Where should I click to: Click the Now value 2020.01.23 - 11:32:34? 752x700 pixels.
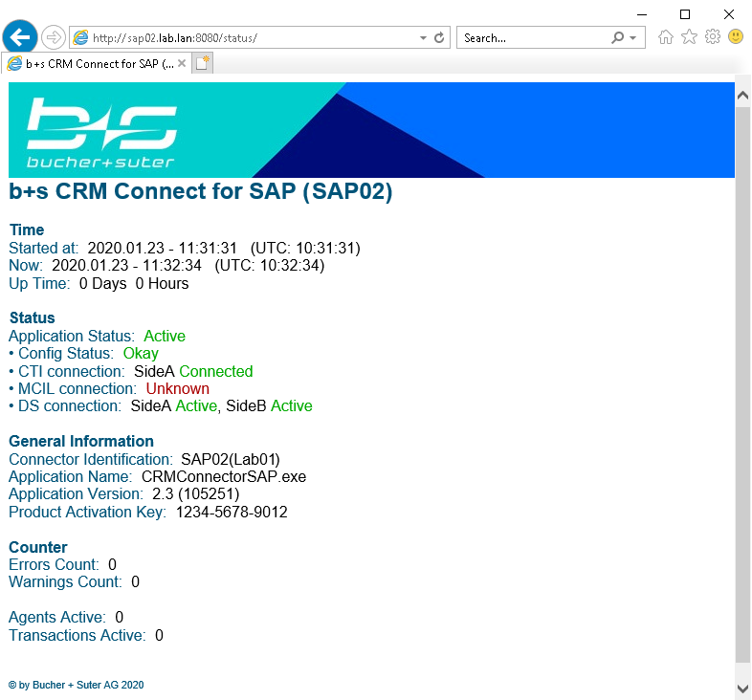click(126, 266)
